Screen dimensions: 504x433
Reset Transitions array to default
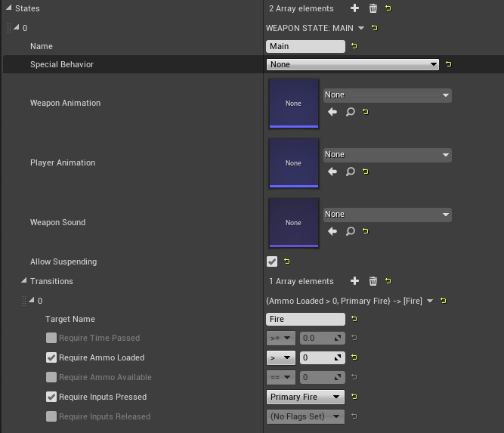pyautogui.click(x=388, y=281)
